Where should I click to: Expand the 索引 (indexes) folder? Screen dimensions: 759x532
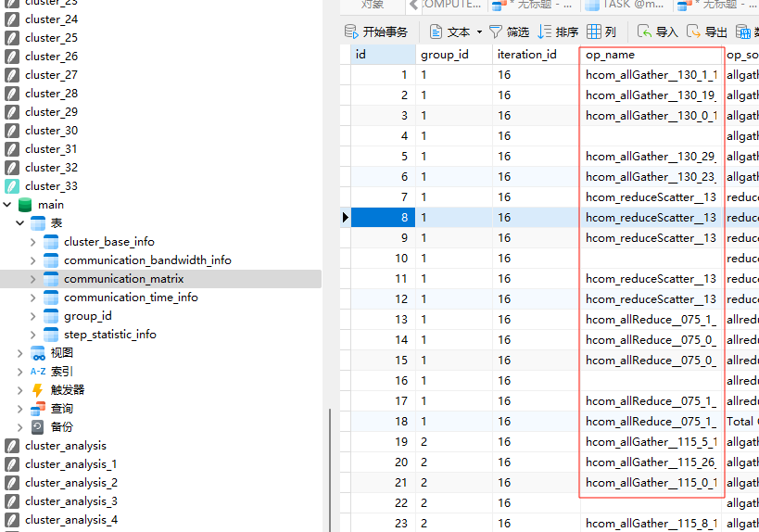coord(19,372)
